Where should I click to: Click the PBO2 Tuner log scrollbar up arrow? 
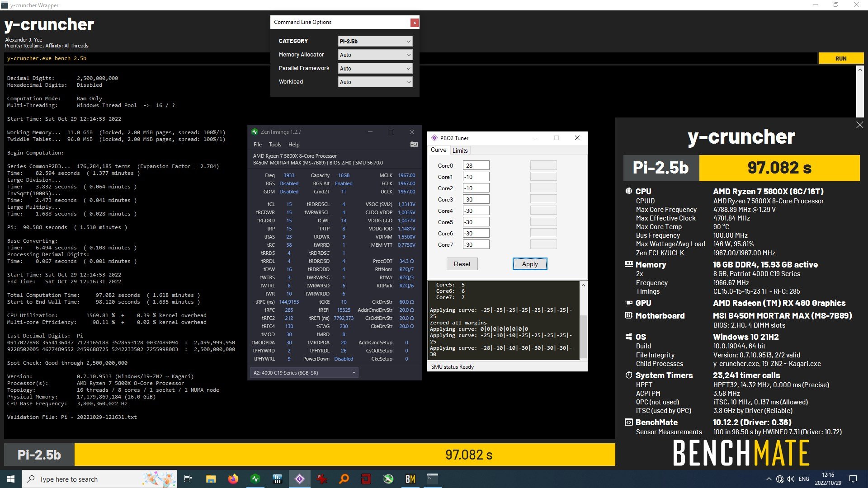coord(583,285)
